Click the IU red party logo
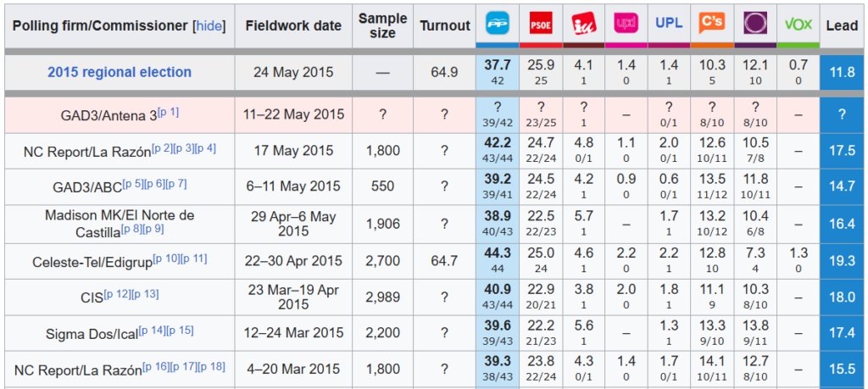This screenshot has height=389, width=868. tap(583, 24)
